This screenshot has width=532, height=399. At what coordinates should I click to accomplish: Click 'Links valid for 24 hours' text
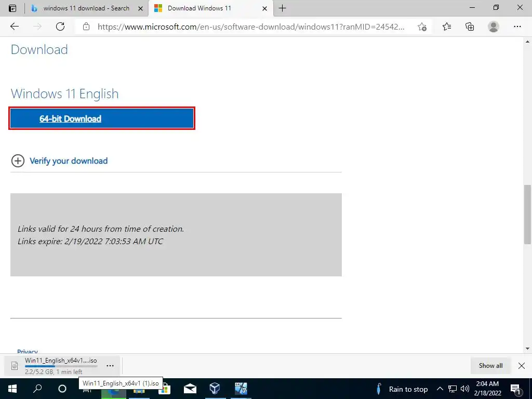pos(101,229)
